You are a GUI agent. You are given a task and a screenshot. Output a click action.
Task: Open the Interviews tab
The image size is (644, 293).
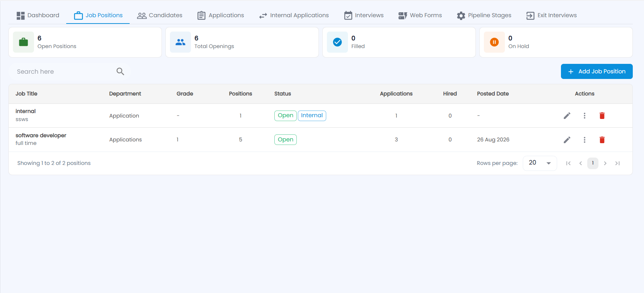click(364, 15)
